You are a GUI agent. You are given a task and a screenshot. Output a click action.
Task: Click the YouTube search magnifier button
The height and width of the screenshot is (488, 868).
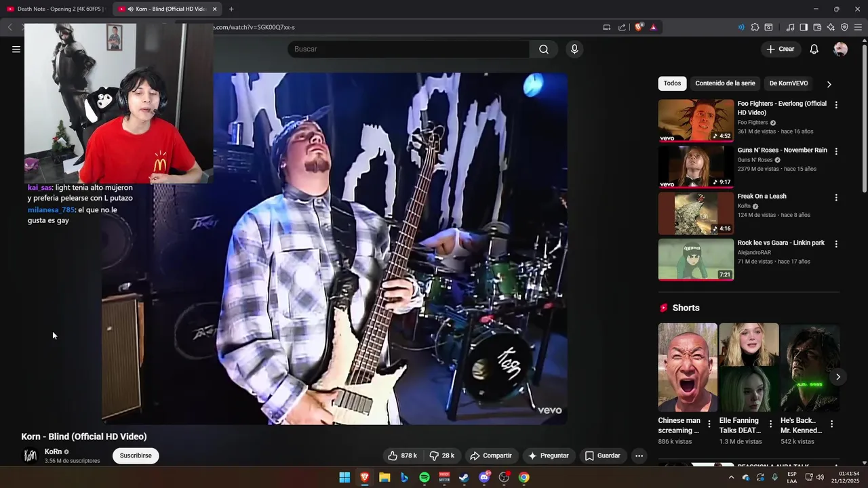click(544, 49)
